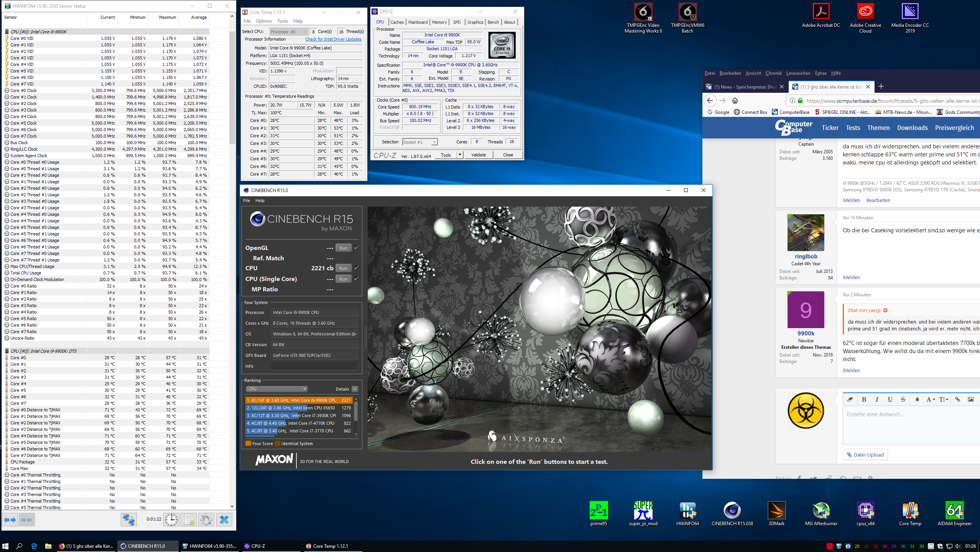This screenshot has height=552, width=980.
Task: Open the editor text color drop icon
Action: tap(917, 399)
